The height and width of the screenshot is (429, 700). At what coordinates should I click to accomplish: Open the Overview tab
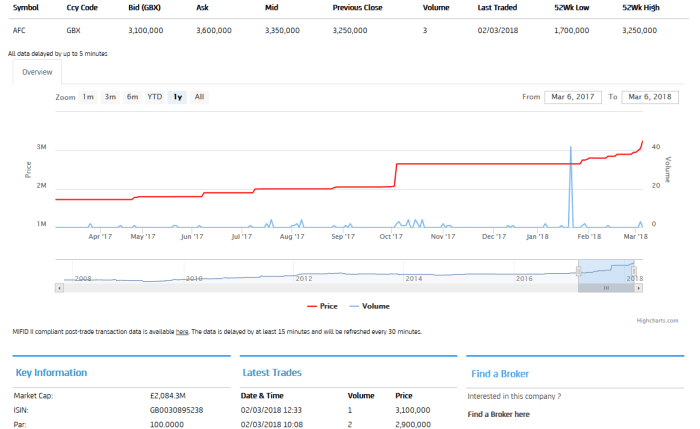pos(37,72)
